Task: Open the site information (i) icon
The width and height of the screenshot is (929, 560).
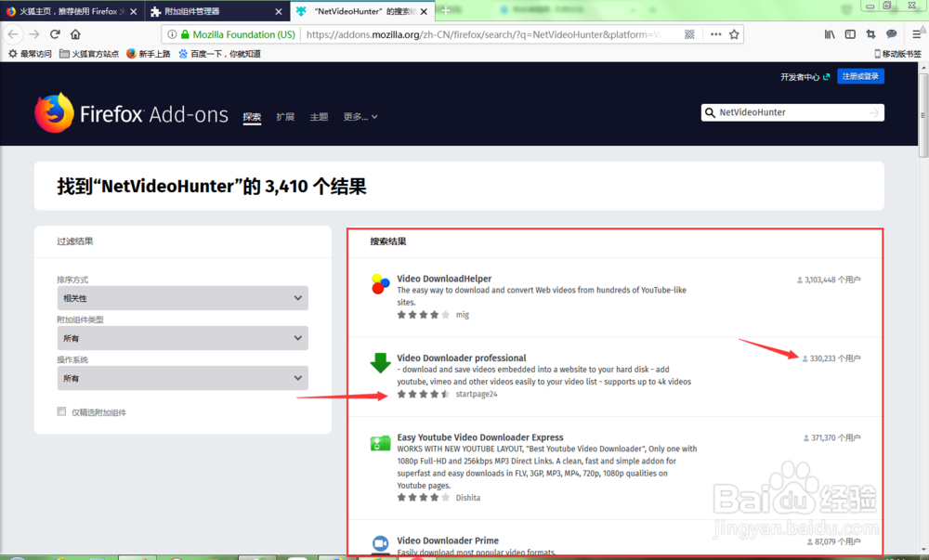Action: pyautogui.click(x=172, y=34)
